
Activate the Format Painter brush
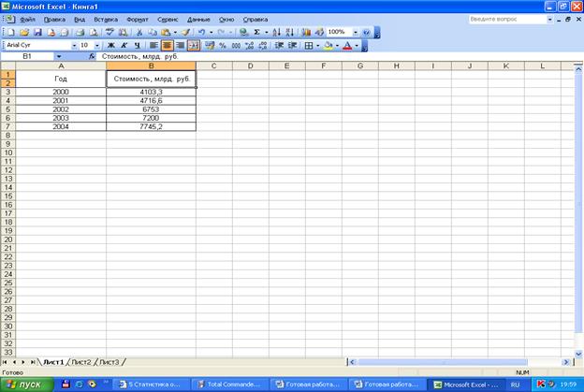(186, 33)
